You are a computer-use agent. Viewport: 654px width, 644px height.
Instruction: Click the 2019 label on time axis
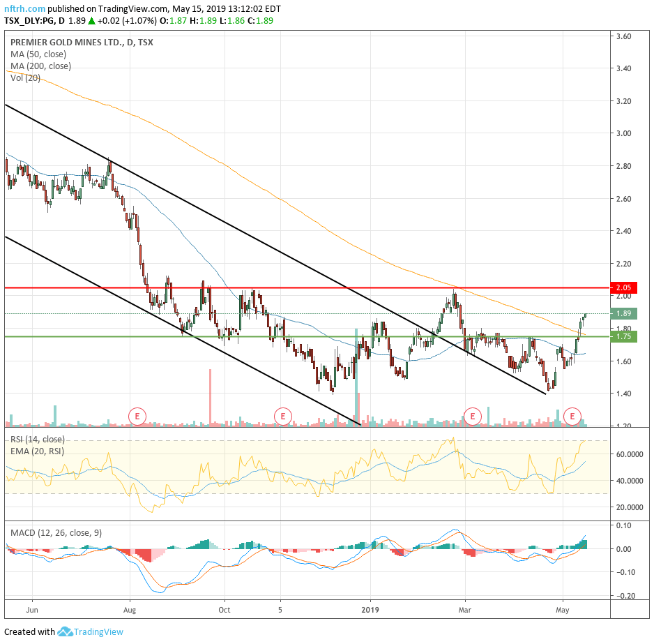point(370,610)
